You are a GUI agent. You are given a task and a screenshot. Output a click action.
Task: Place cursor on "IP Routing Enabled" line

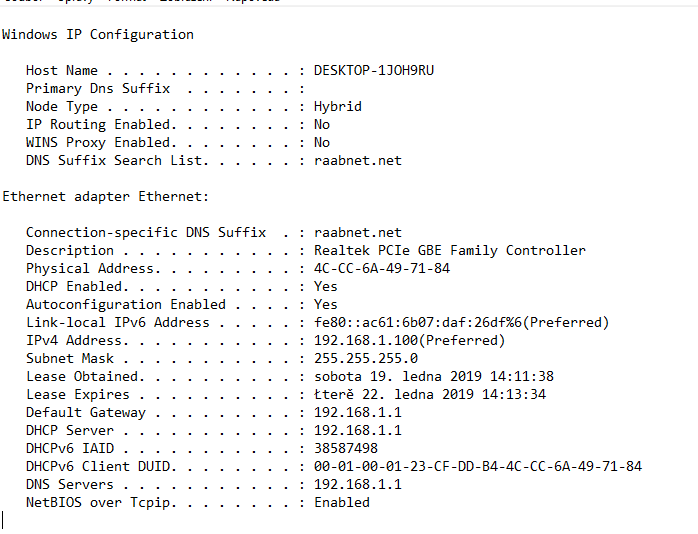click(101, 125)
